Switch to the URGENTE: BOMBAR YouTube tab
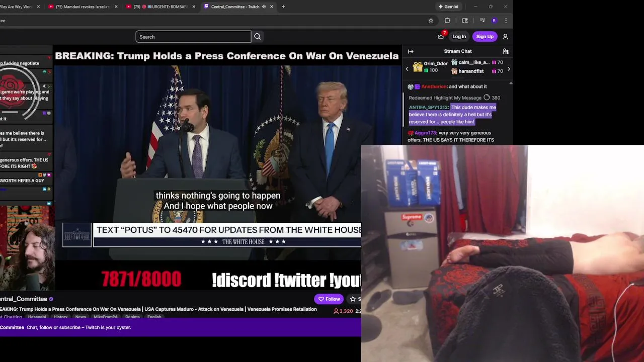 160,7
